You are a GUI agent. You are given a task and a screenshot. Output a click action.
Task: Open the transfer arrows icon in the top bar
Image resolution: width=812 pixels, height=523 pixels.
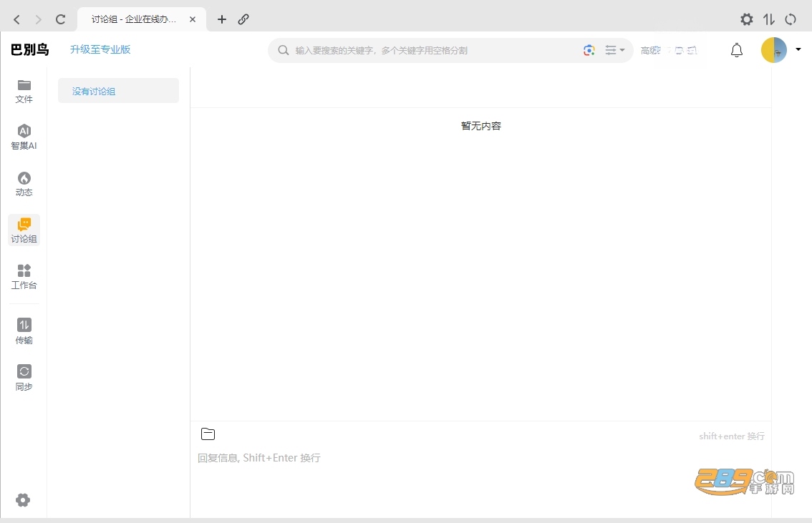point(768,19)
